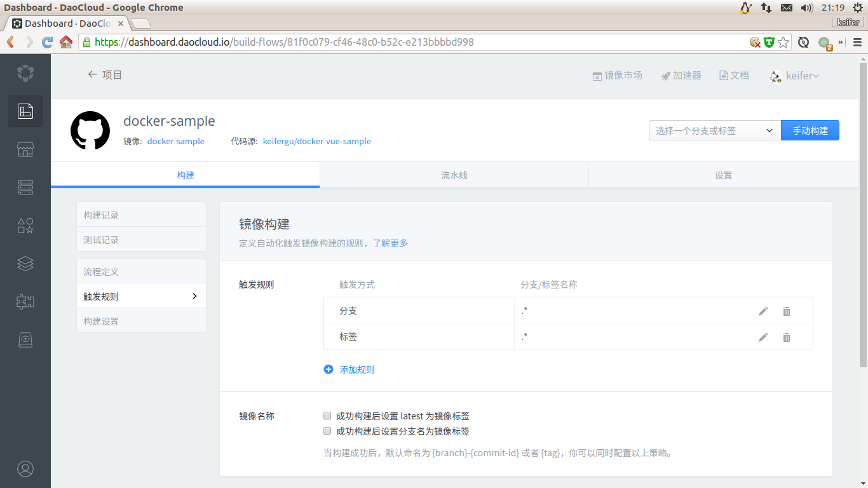The width and height of the screenshot is (868, 488).
Task: Delete the 标签 trigger rule with the trash icon
Action: tap(787, 337)
